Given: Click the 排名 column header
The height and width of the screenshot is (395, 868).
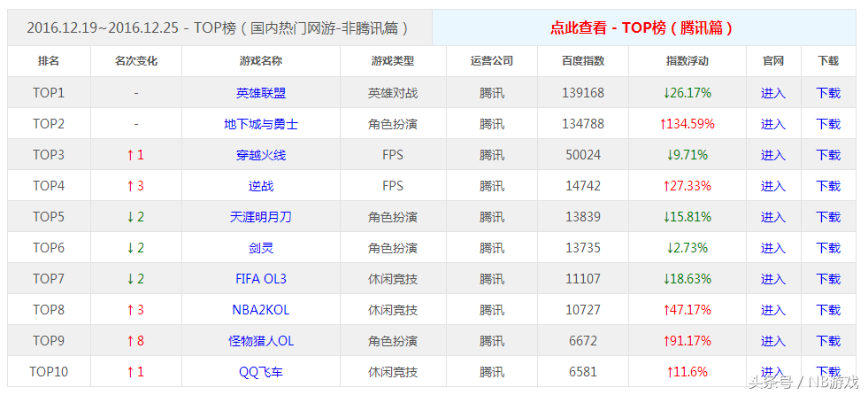Looking at the screenshot, I should point(49,61).
